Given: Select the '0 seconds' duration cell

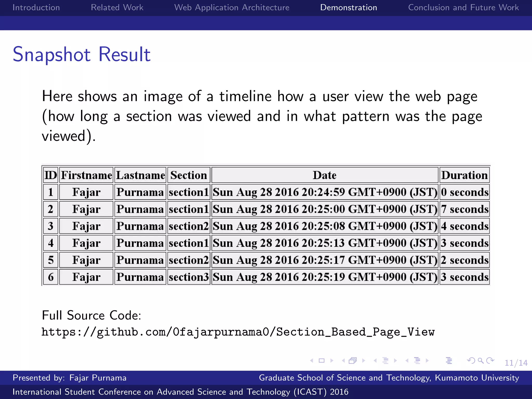Looking at the screenshot, I should tap(465, 192).
